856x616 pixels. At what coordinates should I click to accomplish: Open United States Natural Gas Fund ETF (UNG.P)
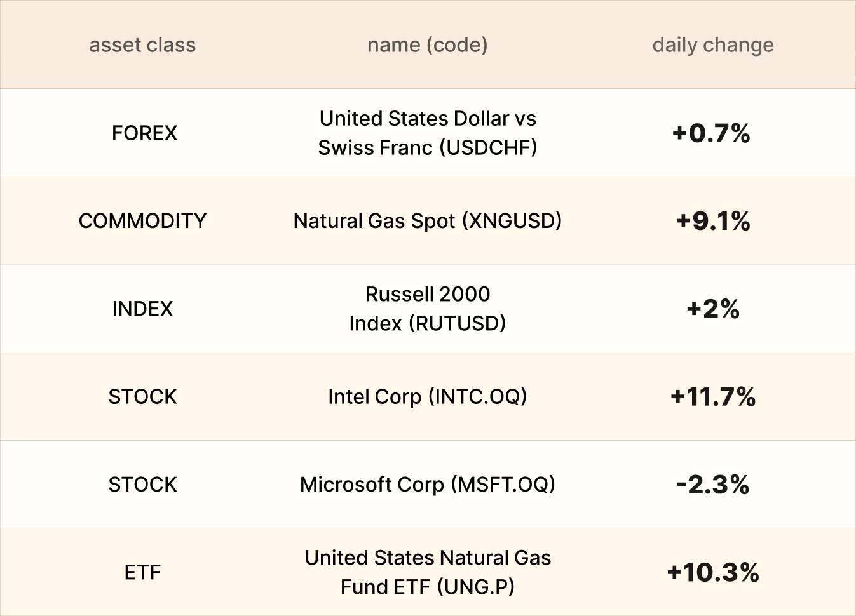click(427, 572)
